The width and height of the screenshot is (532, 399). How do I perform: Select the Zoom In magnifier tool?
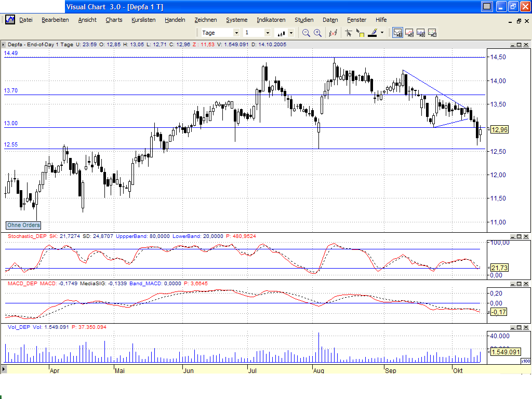(x=317, y=32)
